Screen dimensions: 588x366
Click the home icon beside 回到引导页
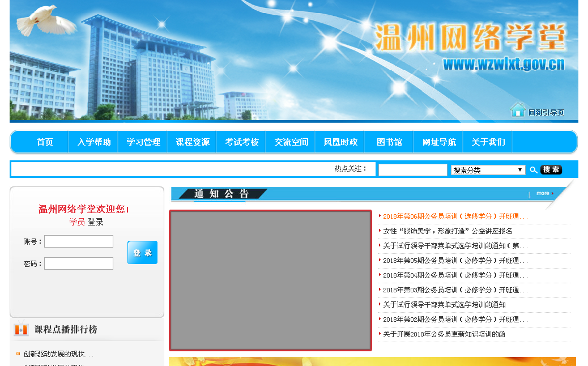click(x=518, y=110)
